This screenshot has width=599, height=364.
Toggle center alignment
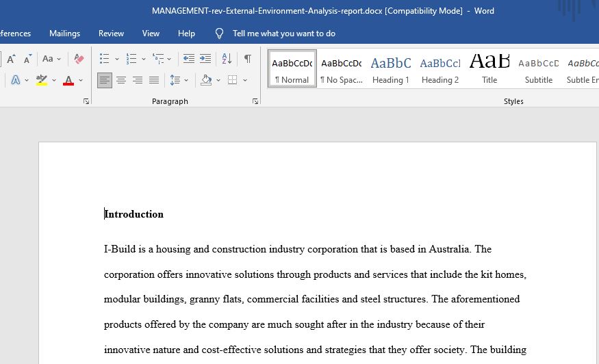pos(121,80)
